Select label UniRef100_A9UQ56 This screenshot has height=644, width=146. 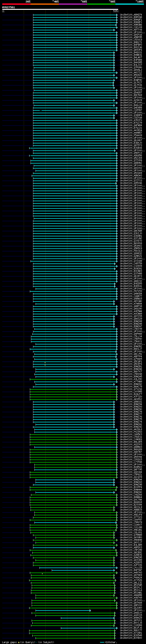point(131,156)
